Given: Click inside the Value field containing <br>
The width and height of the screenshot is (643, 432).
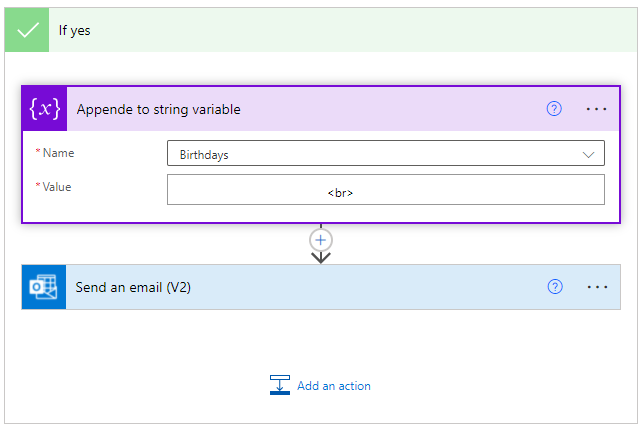Looking at the screenshot, I should [x=385, y=190].
